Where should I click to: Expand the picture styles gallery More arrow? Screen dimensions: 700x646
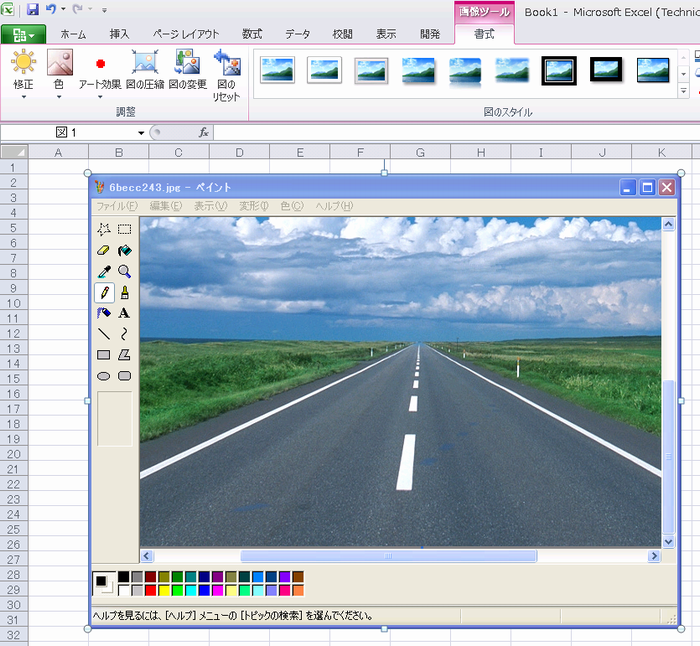[x=683, y=91]
